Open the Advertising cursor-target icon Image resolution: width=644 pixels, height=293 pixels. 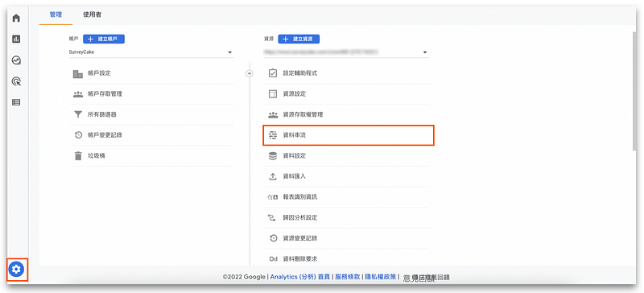(x=16, y=81)
